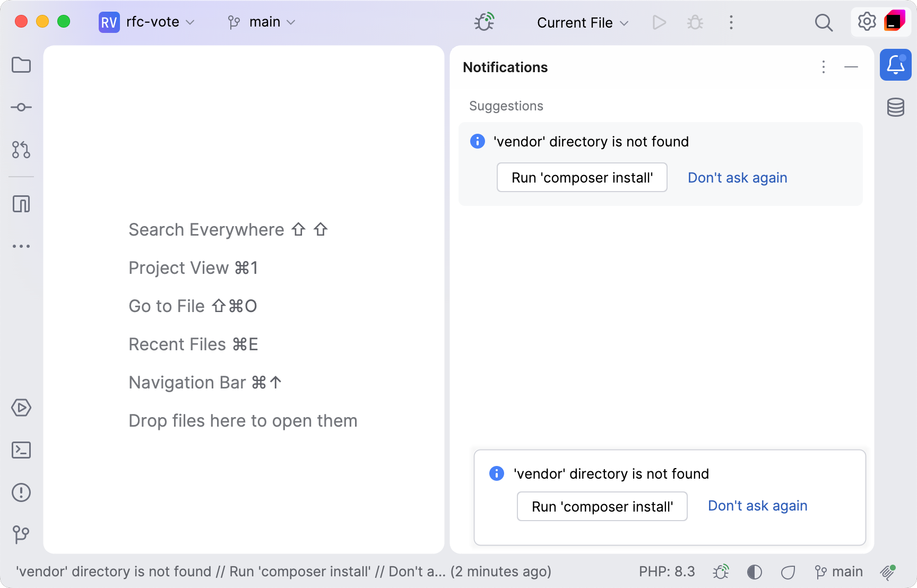Viewport: 917px width, 588px height.
Task: Click Don't ask again in popup balloon
Action: [758, 506]
